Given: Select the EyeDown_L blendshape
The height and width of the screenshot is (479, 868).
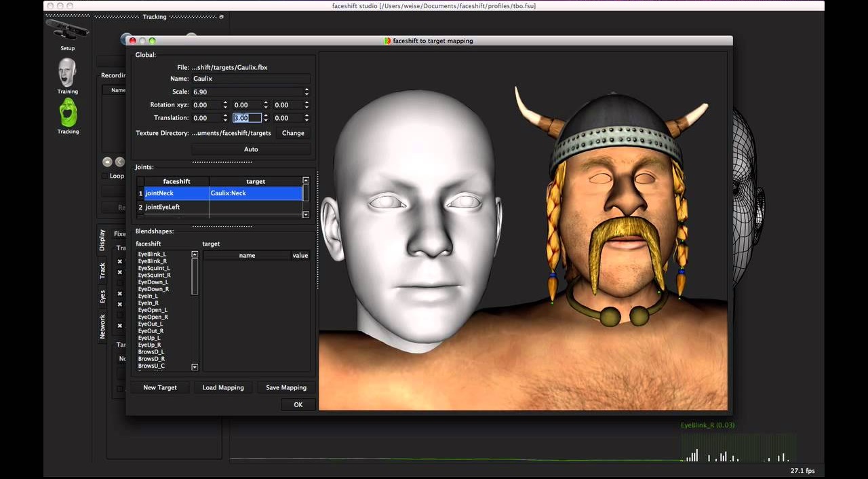Looking at the screenshot, I should [153, 282].
